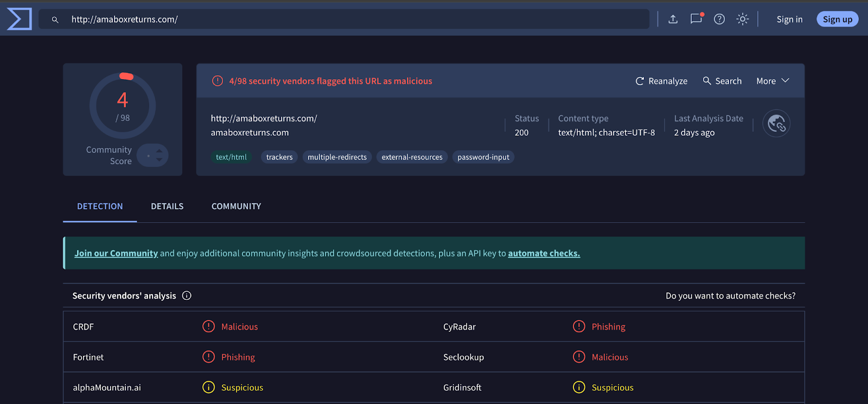Click the Fortinet vendor name

pyautogui.click(x=88, y=357)
